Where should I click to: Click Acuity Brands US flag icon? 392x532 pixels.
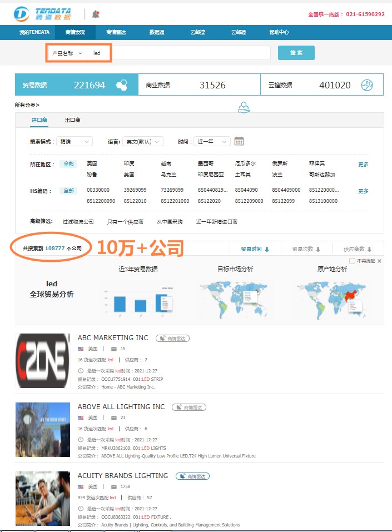[81, 486]
